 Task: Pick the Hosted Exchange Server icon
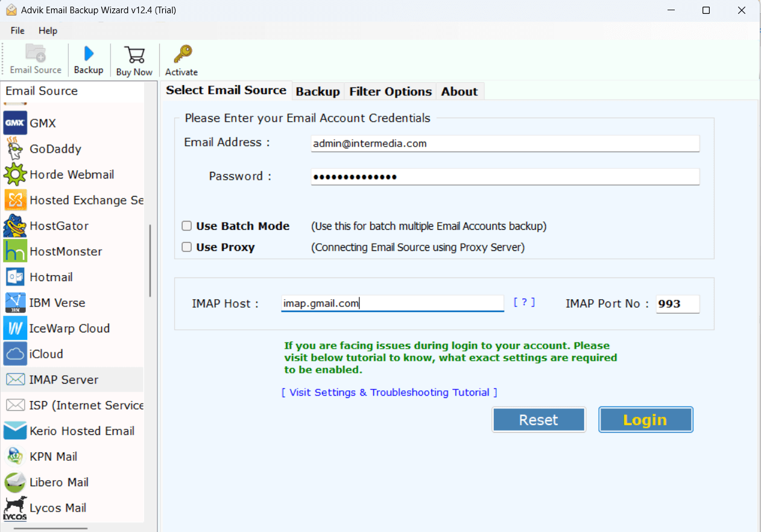[x=15, y=200]
